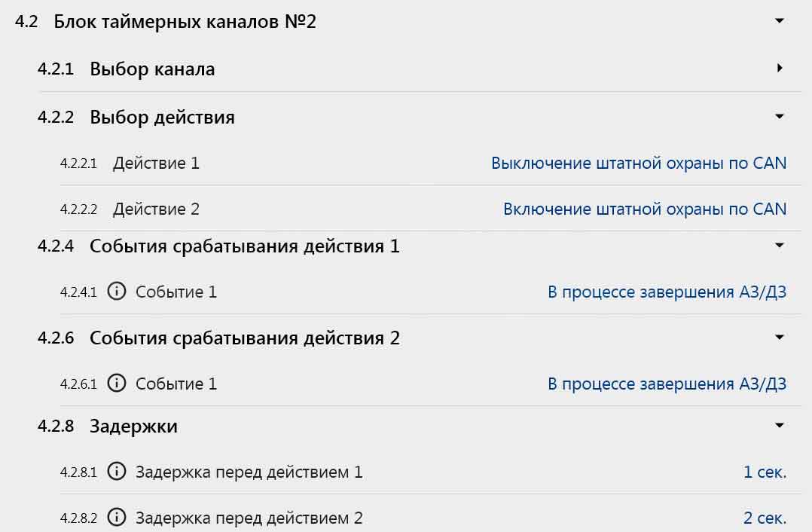Viewport: 812px width, 532px height.
Task: Expand the Выбор канала section arrow
Action: pyautogui.click(x=780, y=69)
